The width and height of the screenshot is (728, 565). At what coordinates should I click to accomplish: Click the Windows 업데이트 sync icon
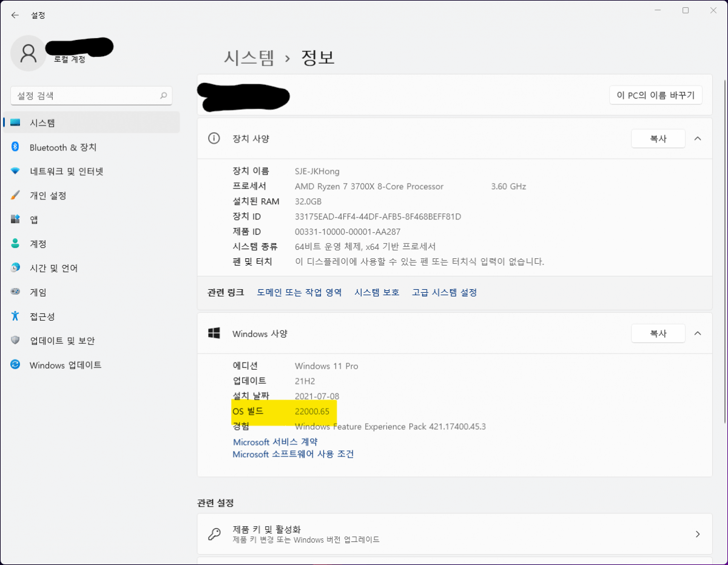point(16,365)
